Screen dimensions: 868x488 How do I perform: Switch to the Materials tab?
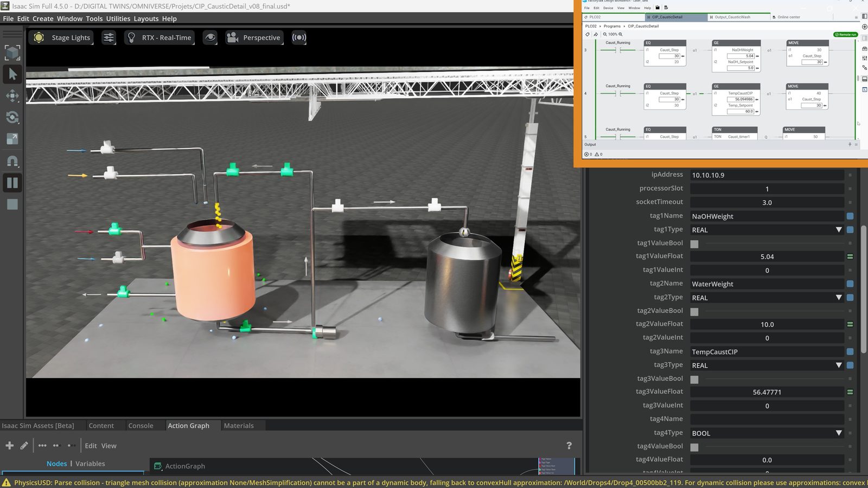[x=239, y=426]
